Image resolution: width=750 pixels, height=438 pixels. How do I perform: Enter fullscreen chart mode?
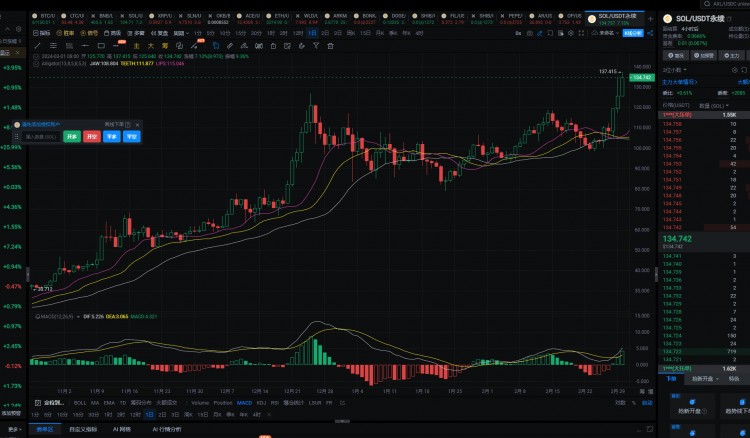coord(581,33)
